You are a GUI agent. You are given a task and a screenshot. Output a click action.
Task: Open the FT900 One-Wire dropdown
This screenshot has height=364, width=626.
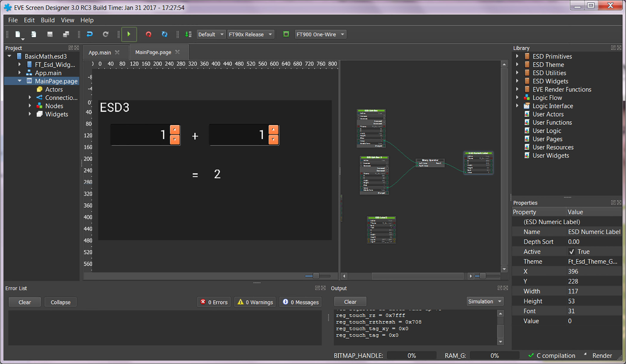[320, 34]
